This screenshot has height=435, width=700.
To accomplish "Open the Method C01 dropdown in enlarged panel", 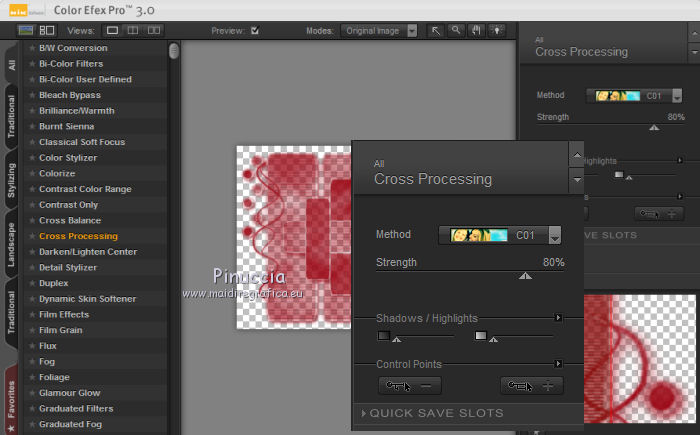I will pos(500,235).
